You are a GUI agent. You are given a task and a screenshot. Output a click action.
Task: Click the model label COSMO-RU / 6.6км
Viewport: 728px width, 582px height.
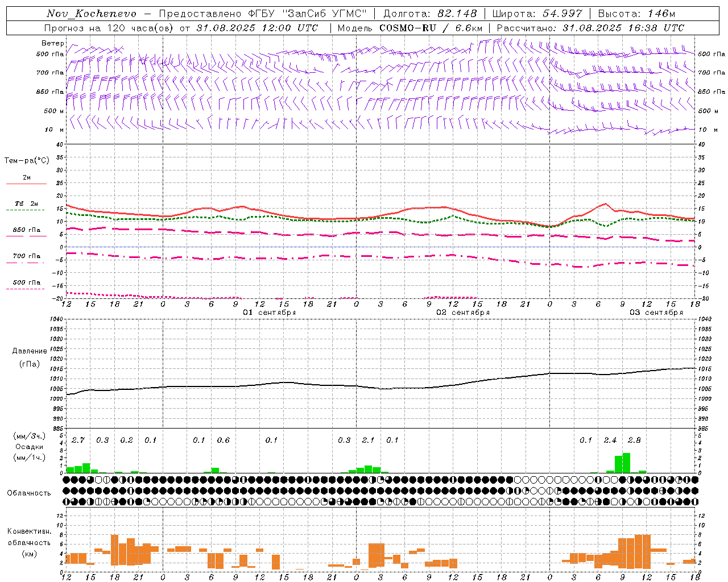(x=431, y=28)
